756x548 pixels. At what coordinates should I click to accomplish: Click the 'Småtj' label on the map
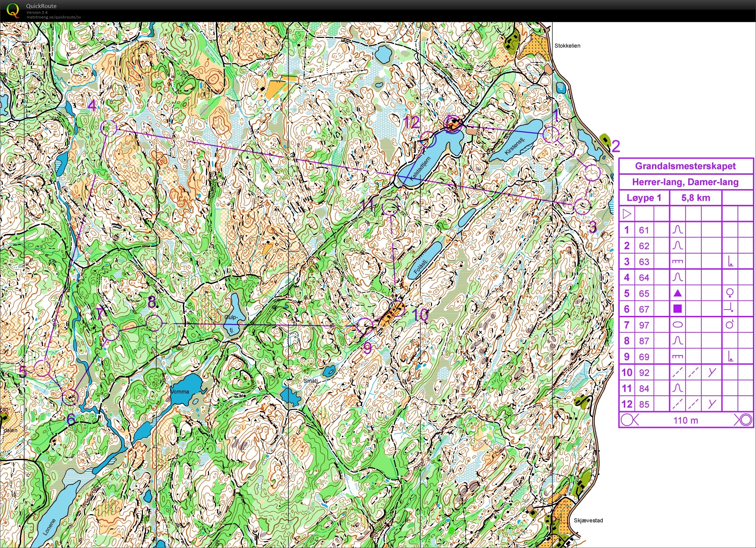tap(310, 381)
